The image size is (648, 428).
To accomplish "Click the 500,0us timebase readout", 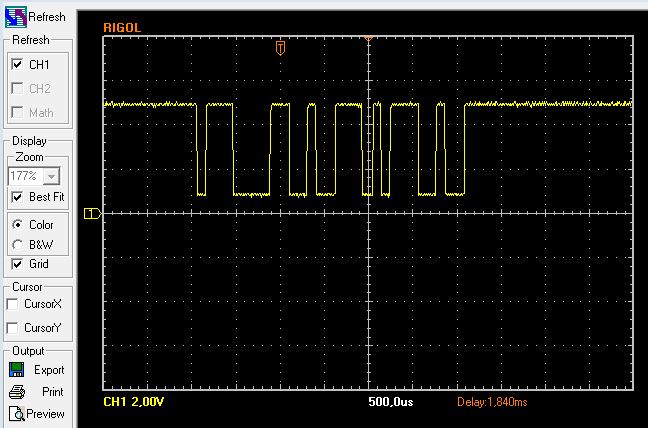I will click(x=391, y=402).
